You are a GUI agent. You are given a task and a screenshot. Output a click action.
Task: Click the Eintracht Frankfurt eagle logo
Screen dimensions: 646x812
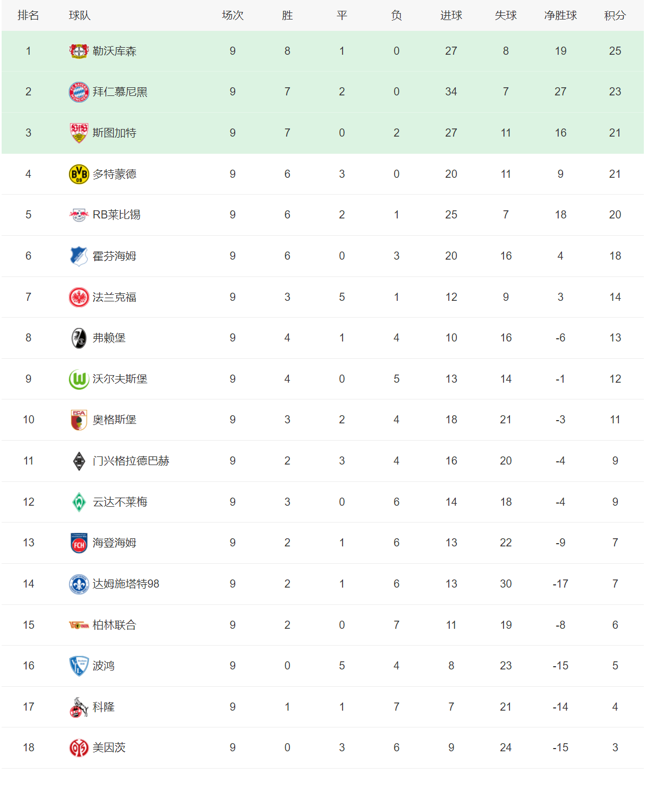79,297
